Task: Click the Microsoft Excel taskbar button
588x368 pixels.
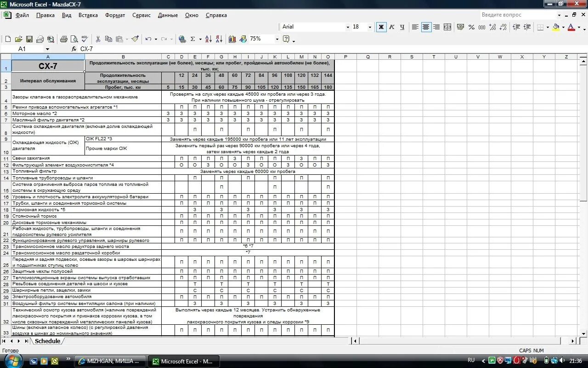Action: pyautogui.click(x=185, y=361)
